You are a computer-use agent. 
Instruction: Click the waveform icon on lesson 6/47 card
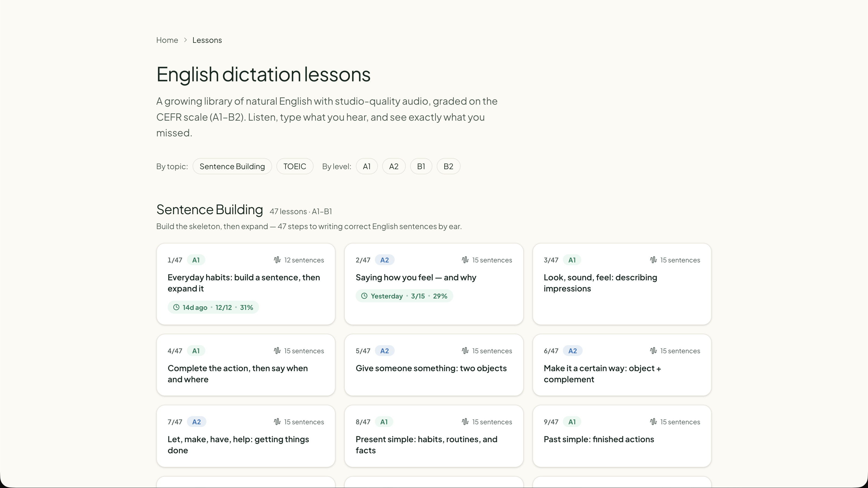pos(653,351)
